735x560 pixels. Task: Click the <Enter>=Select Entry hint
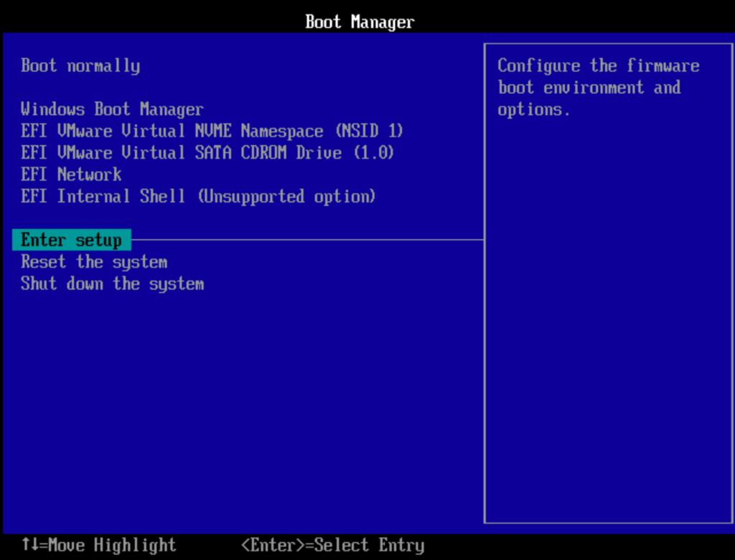tap(332, 545)
